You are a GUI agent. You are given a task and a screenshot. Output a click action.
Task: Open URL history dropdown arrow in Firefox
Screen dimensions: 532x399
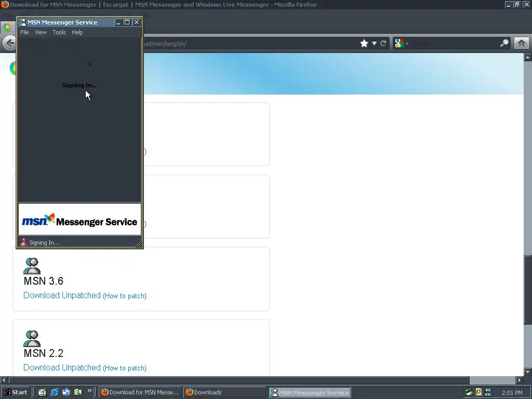tap(374, 44)
